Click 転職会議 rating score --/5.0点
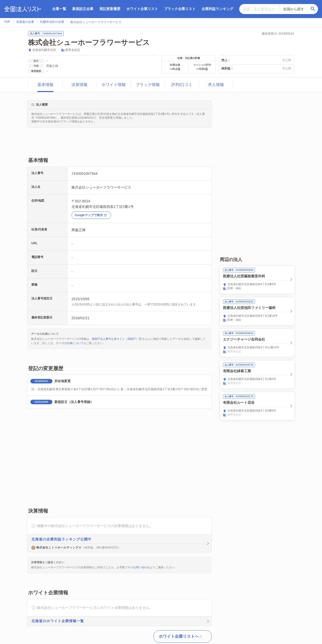This screenshot has height=644, width=322. (175, 69)
